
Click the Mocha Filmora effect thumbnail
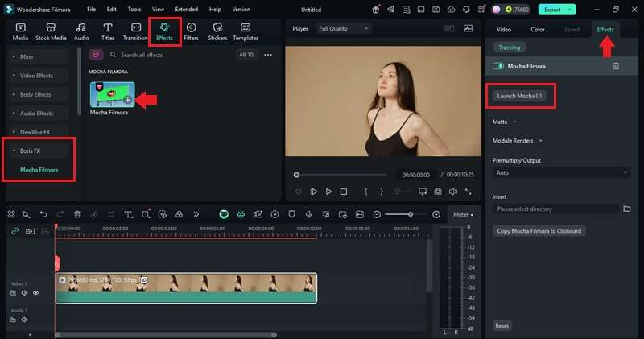point(112,94)
